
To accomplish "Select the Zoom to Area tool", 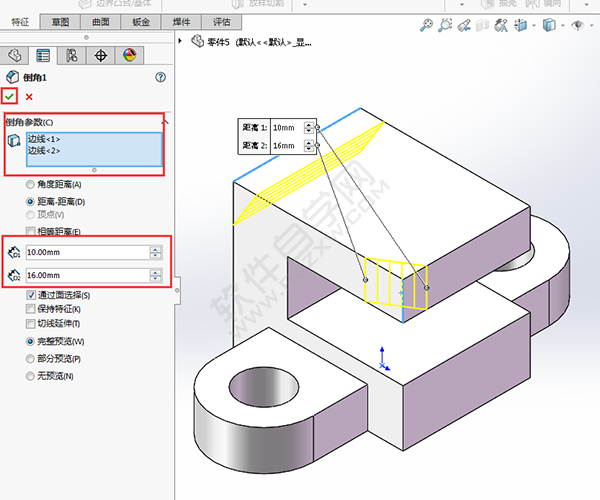I will [x=445, y=26].
